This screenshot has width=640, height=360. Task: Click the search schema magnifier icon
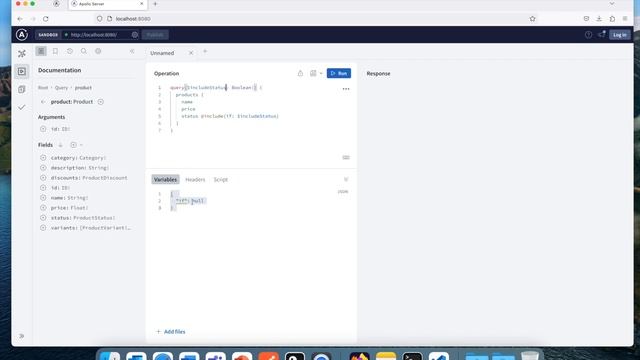(x=84, y=51)
